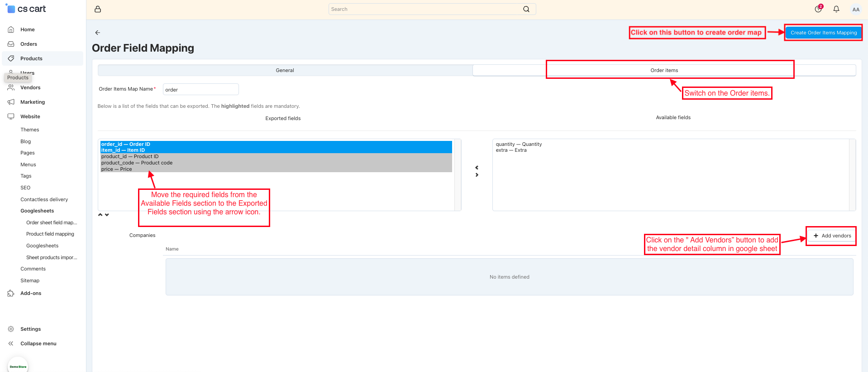Click the Marketing megaphone icon
Screen dimensions: 868x372
[x=11, y=102]
